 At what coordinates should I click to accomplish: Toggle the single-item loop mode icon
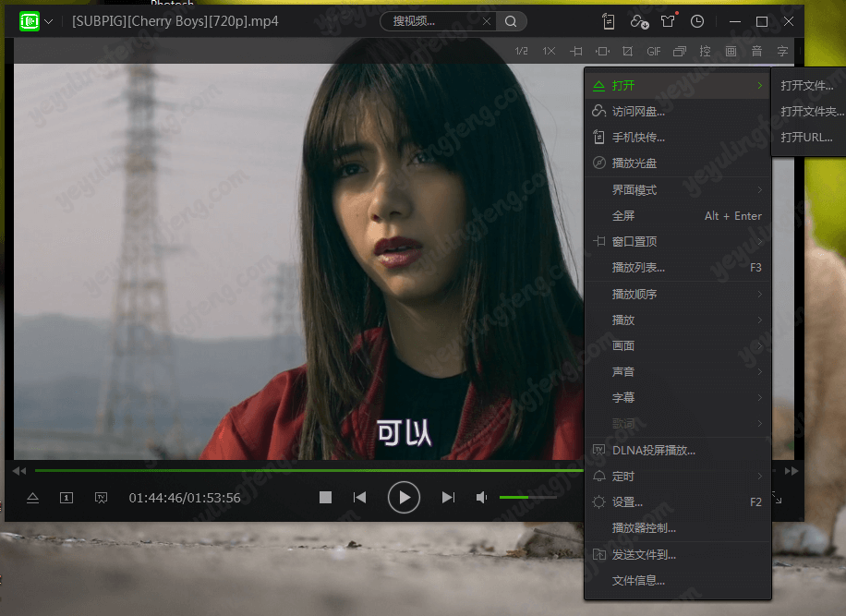[66, 498]
